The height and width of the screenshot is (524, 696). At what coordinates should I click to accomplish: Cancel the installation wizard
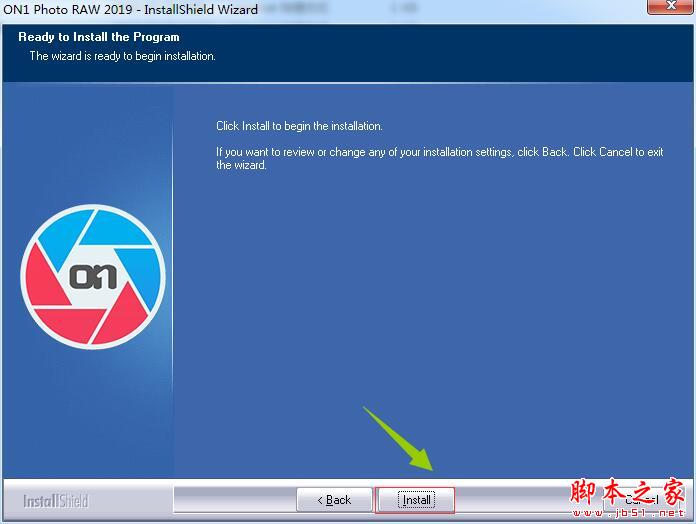pyautogui.click(x=641, y=500)
